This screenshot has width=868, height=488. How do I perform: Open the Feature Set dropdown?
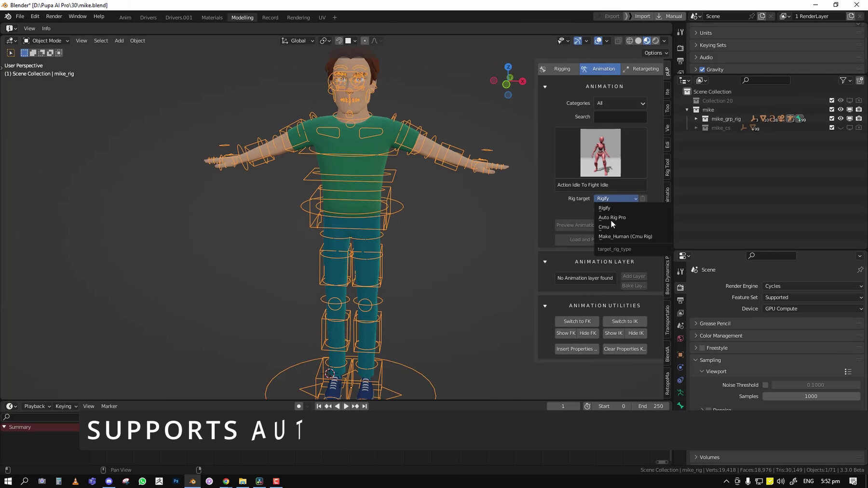click(814, 297)
